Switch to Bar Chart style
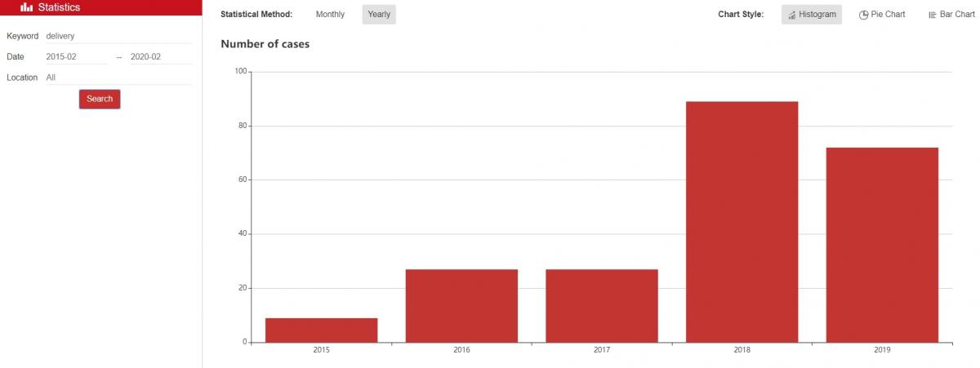The width and height of the screenshot is (980, 368). pyautogui.click(x=951, y=15)
